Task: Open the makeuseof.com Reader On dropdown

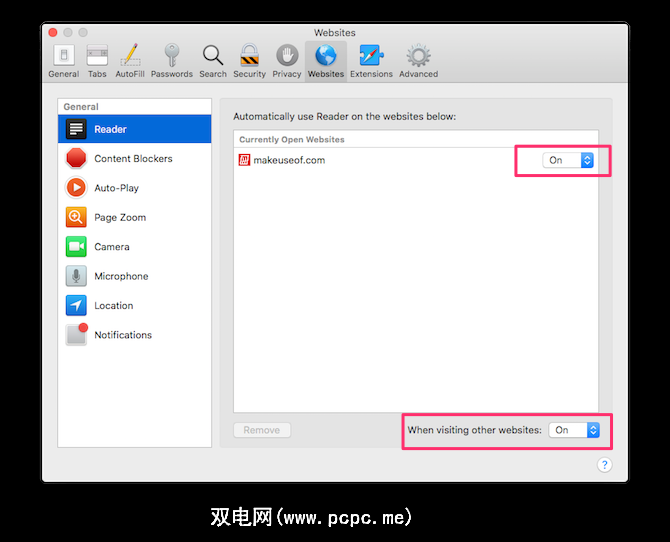Action: (x=568, y=160)
